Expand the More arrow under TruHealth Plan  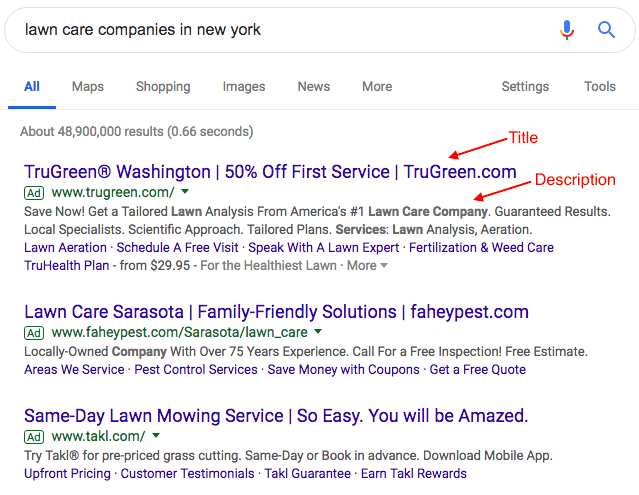384,266
